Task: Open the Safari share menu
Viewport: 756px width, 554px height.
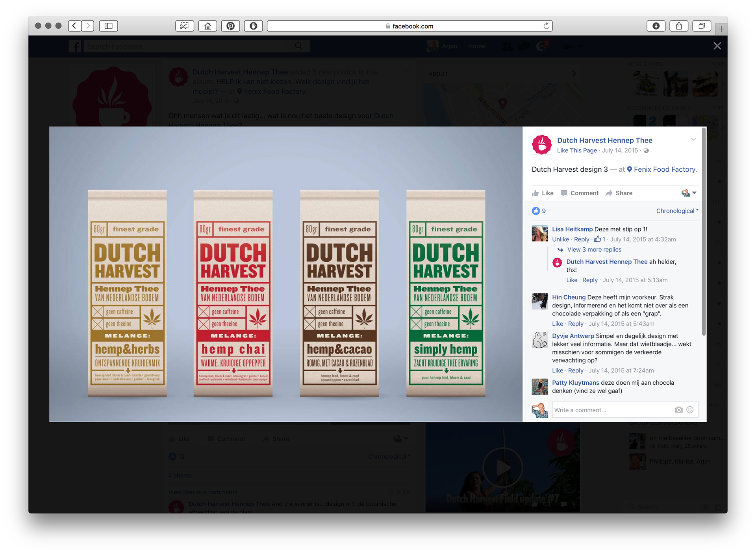Action: (x=679, y=26)
